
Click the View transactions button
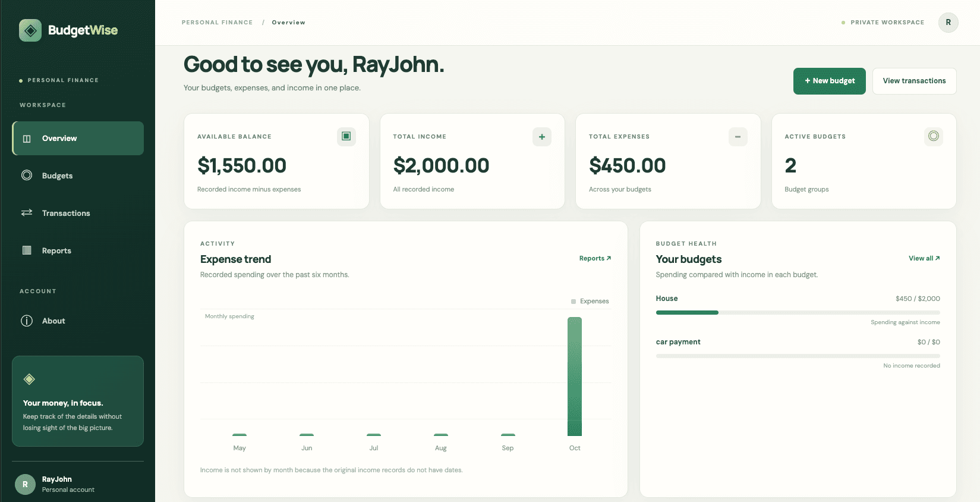[915, 81]
